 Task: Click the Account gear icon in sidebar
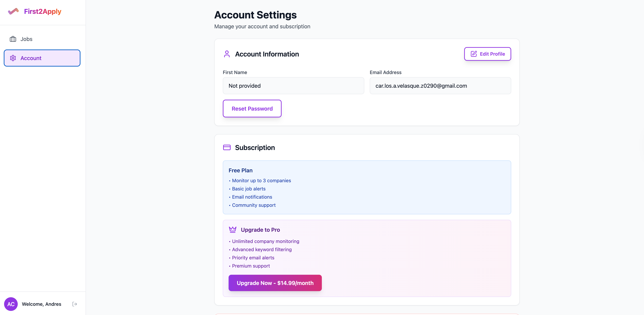[x=13, y=58]
